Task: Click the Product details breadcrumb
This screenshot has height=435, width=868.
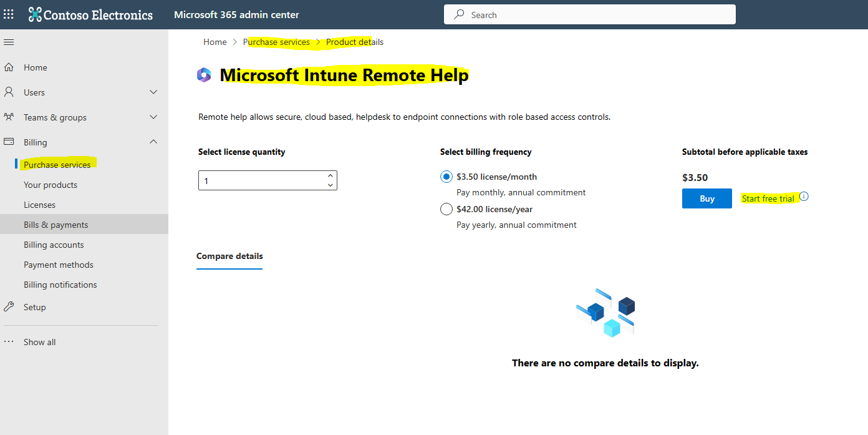Action: click(355, 42)
